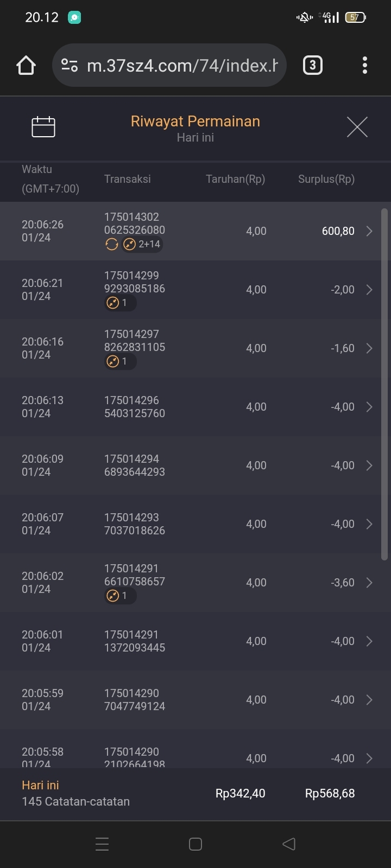Viewport: 391px width, 868px height.
Task: Tap the 2+14 scatter badge
Action: point(142,245)
